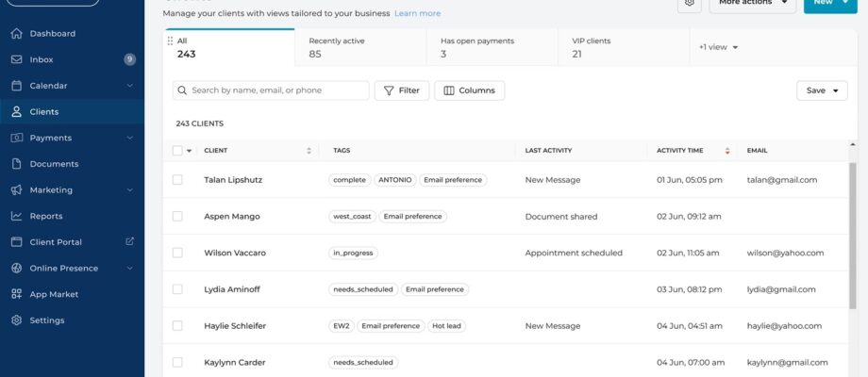Follow the Learn more link
The image size is (868, 377).
pyautogui.click(x=417, y=14)
